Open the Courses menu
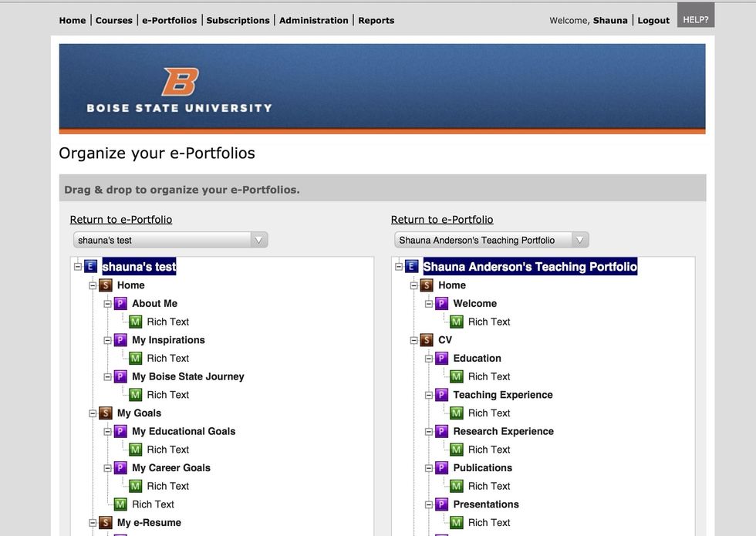This screenshot has width=756, height=536. click(113, 20)
